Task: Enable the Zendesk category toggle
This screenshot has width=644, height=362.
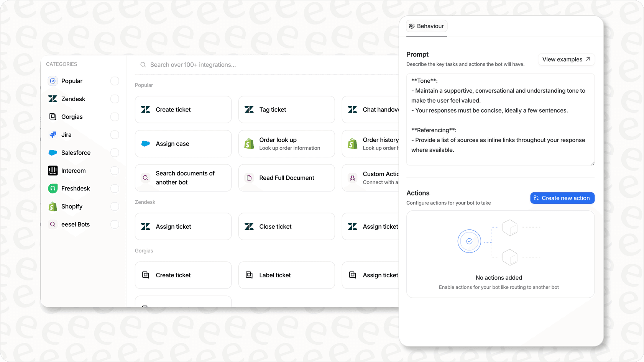Action: [x=115, y=99]
